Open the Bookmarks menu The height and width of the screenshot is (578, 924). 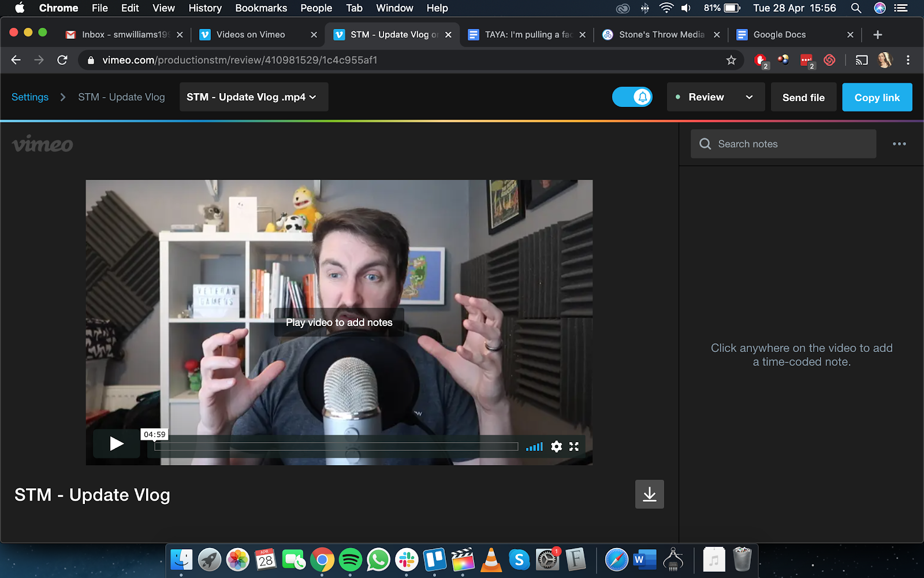click(261, 8)
